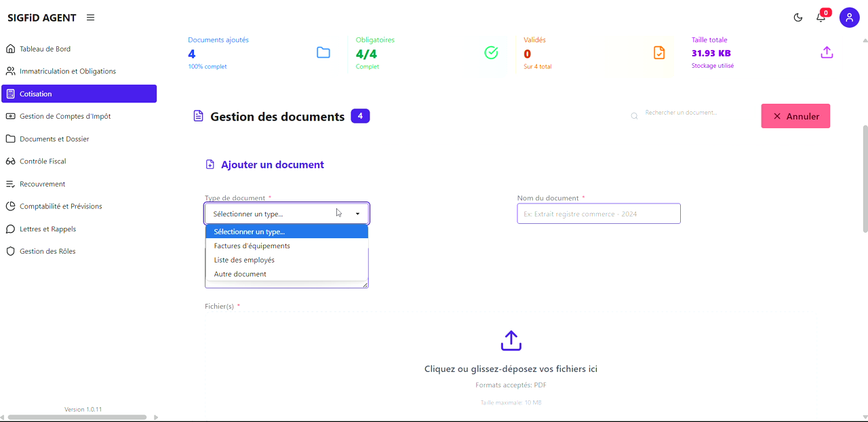Click the green check circle for Obligatoires

491,52
